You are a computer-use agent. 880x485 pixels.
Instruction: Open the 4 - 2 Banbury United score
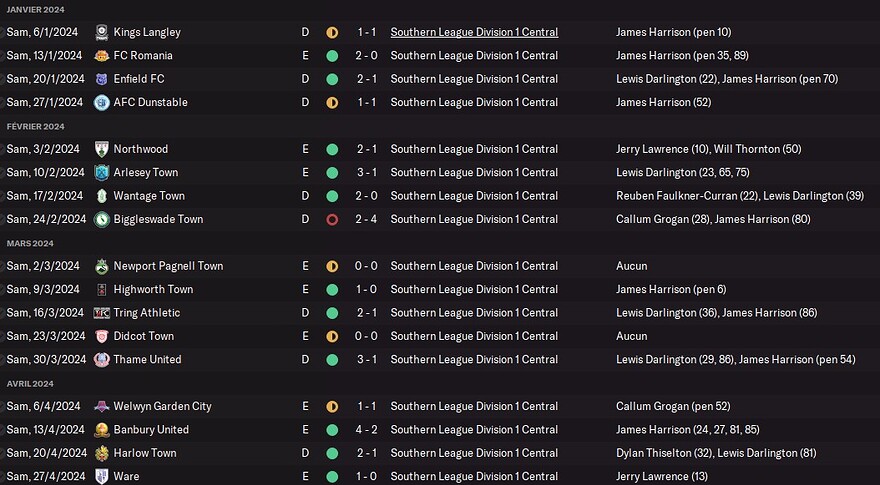coord(367,430)
